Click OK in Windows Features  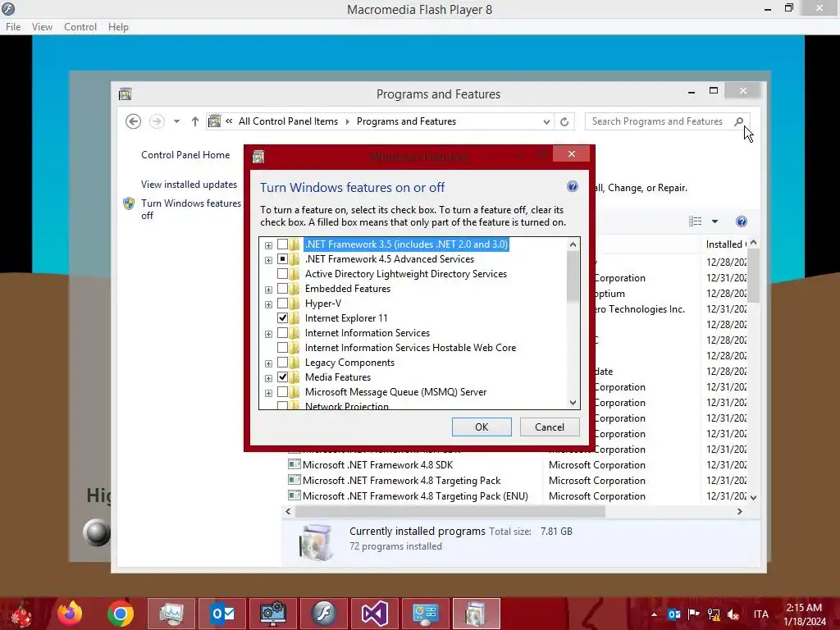pos(482,427)
